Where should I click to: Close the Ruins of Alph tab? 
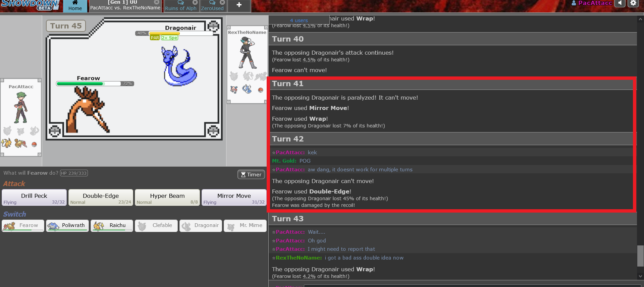point(195,2)
